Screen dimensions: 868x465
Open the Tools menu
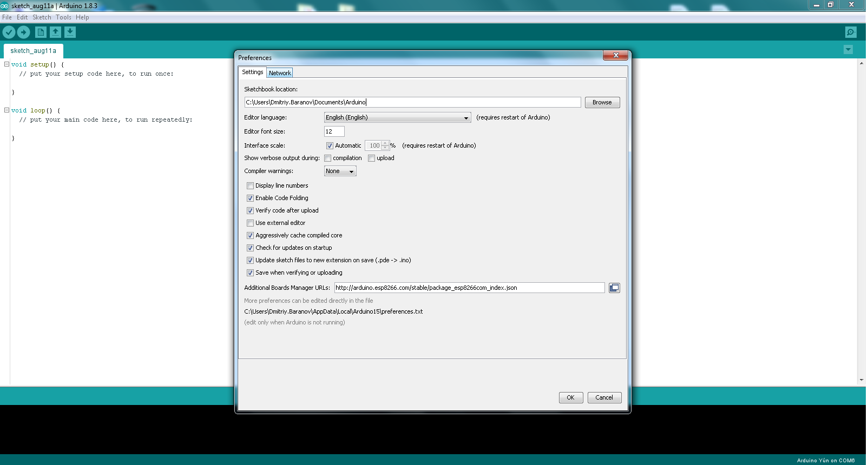(x=63, y=17)
